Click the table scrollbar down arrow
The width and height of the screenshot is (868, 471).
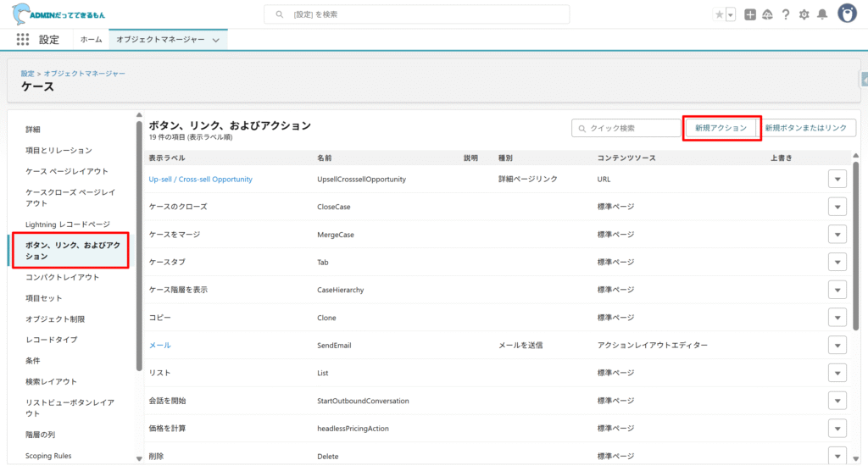coord(856,458)
